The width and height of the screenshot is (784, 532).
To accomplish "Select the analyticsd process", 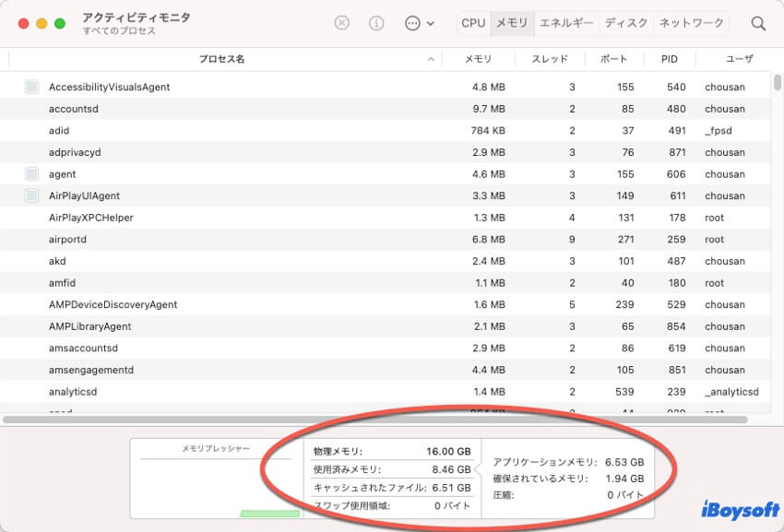I will point(385,392).
